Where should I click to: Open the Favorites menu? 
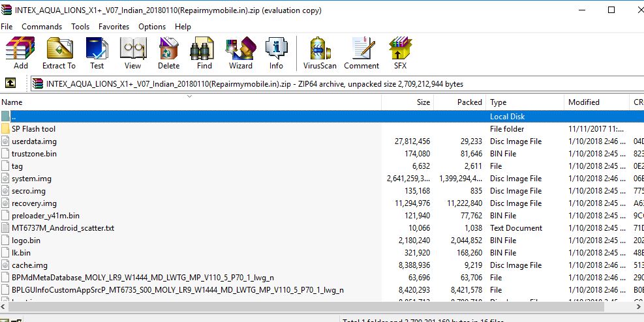pyautogui.click(x=114, y=27)
